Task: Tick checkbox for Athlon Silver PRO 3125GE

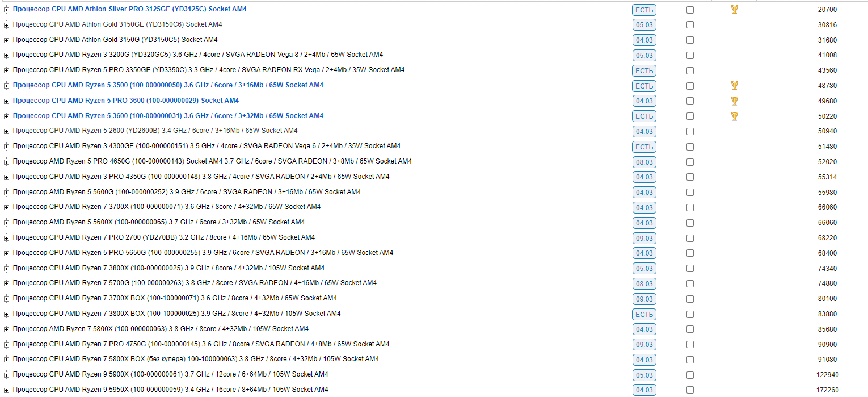Action: pyautogui.click(x=690, y=10)
